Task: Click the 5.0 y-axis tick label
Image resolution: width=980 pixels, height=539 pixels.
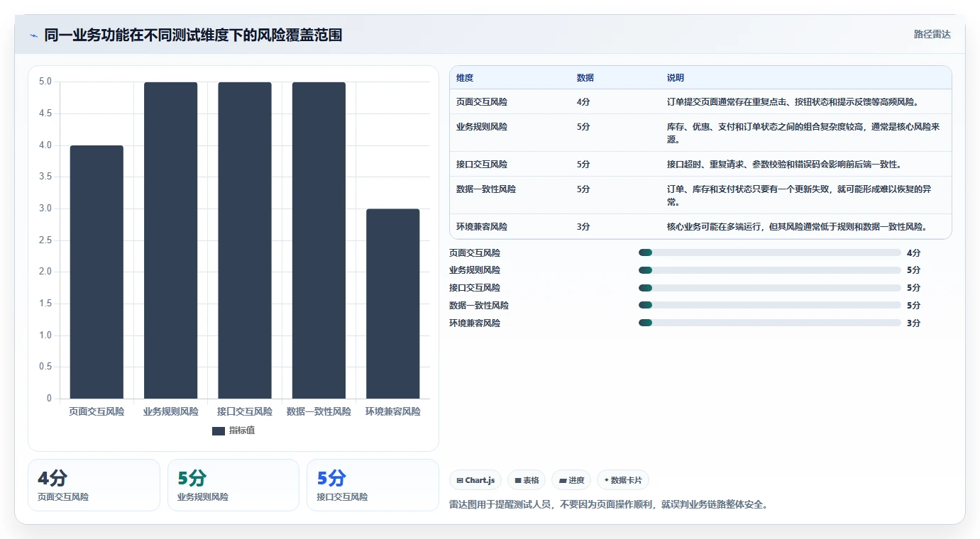Action: [x=45, y=82]
